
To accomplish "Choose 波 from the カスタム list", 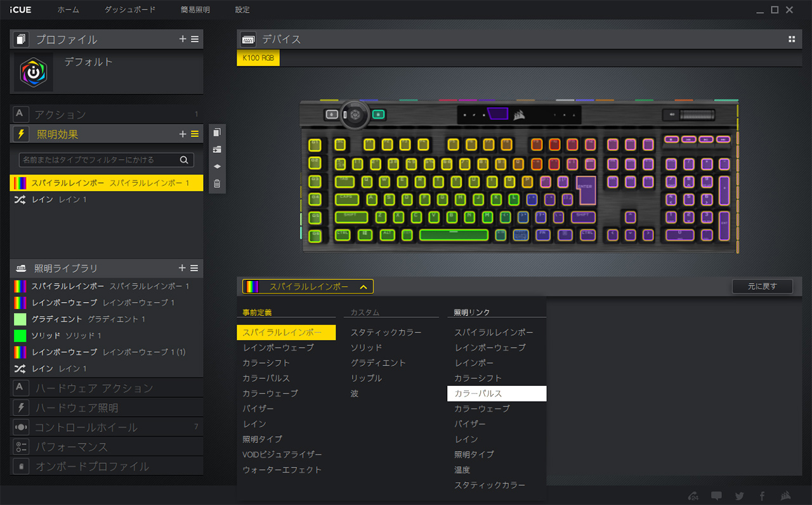I will tap(355, 393).
